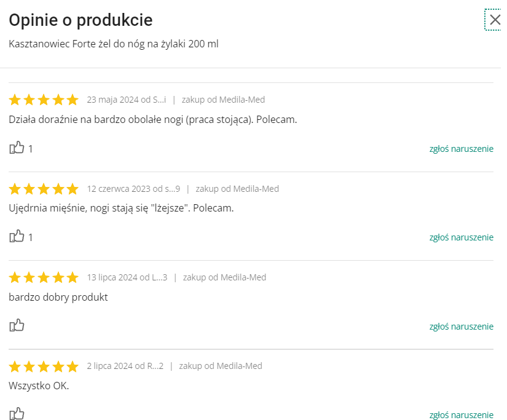Like the 12 czerwca 2023 review

(17, 237)
